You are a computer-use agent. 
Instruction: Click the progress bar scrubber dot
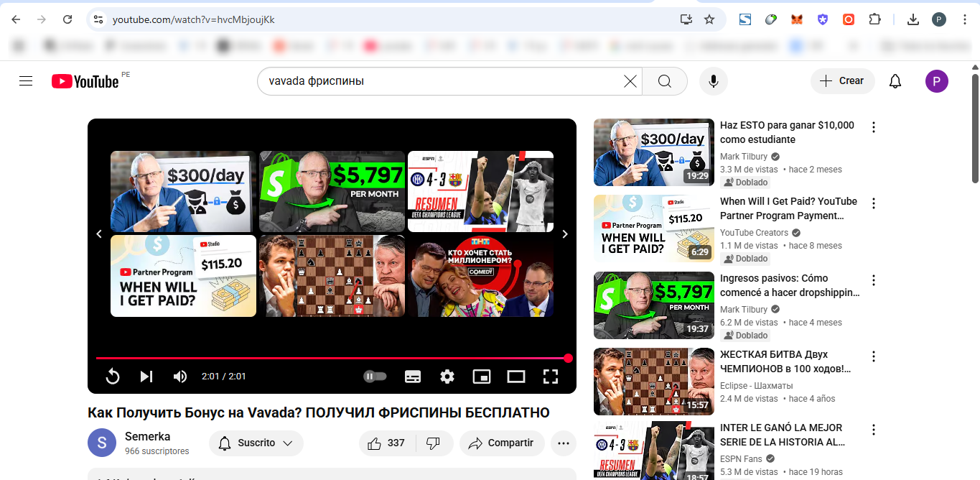[568, 358]
